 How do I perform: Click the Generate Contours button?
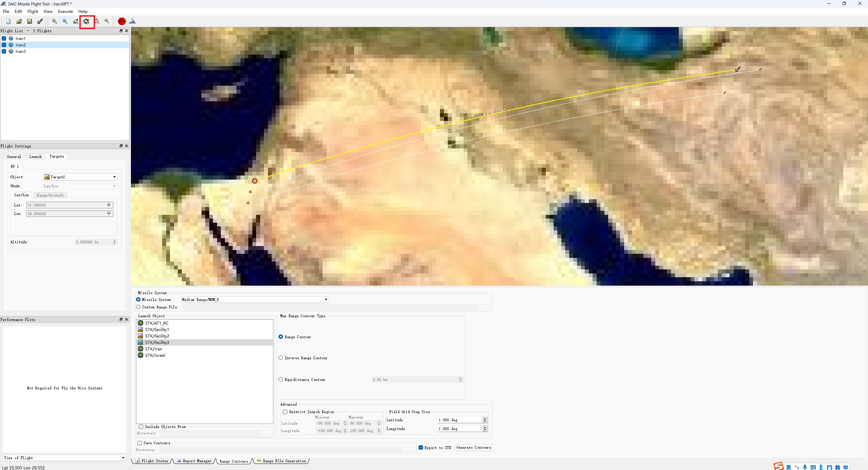tap(474, 447)
